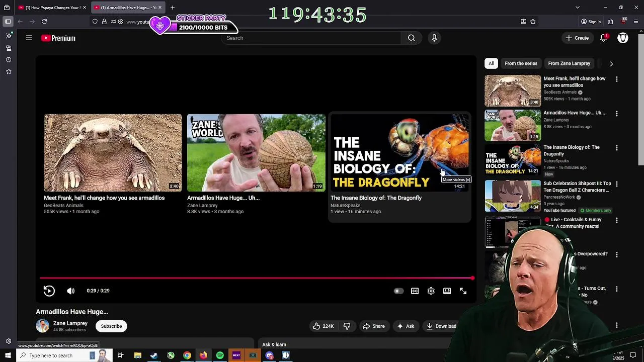
Task: Bookmark this page with star icon
Action: [x=533, y=22]
